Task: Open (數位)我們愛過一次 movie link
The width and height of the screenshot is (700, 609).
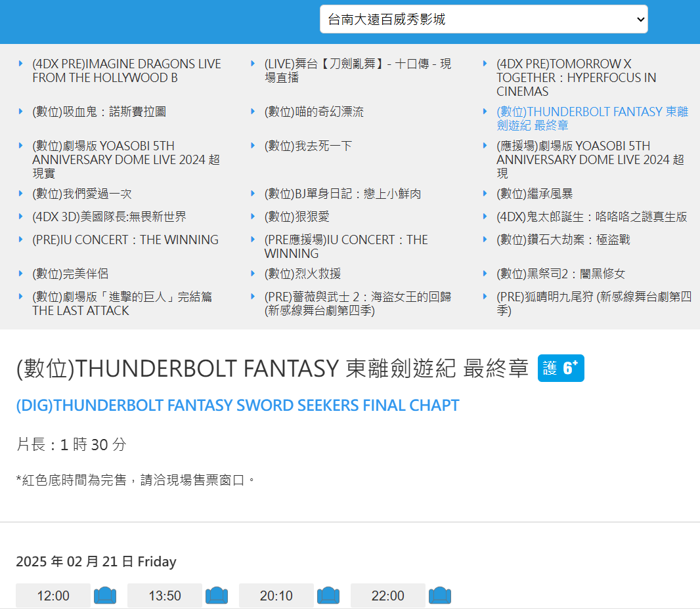Action: coord(82,194)
